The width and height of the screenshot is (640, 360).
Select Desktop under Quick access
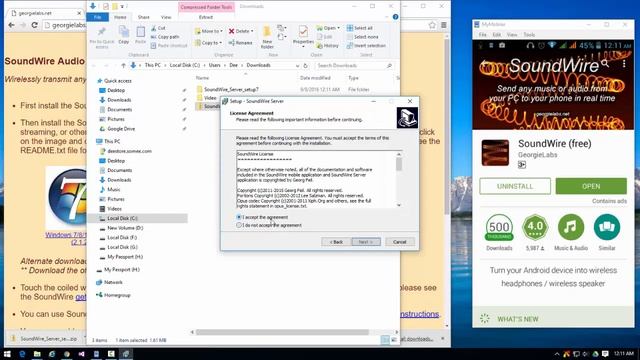point(116,90)
